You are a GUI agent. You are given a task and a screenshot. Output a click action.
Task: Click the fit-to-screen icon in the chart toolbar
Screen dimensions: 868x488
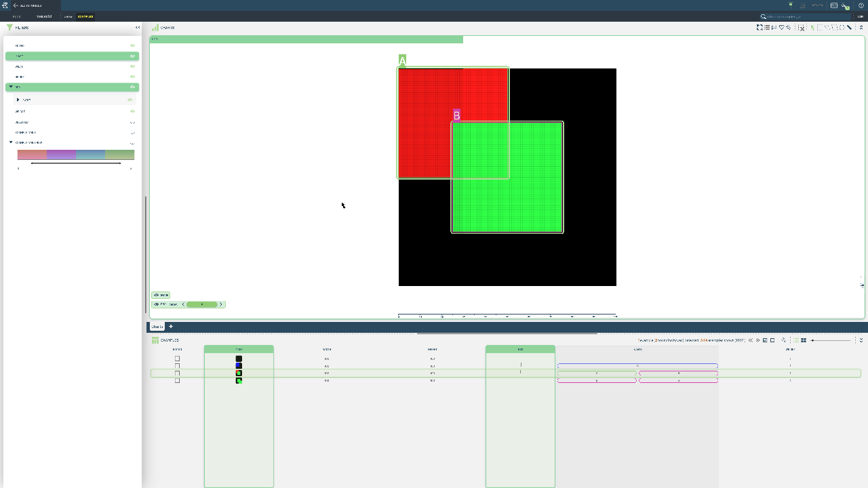[759, 28]
